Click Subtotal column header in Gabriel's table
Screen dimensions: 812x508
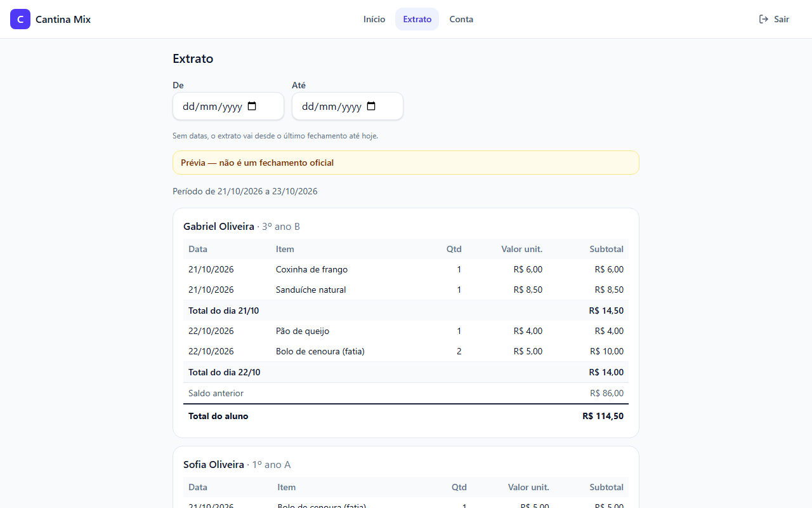(x=606, y=249)
